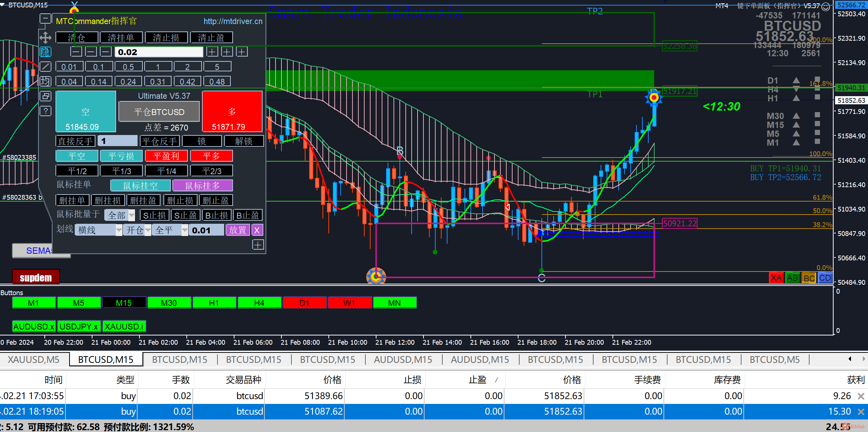Screen dimensions: 868x432
Task: Click the diagonal line drawing icon
Action: (x=45, y=67)
